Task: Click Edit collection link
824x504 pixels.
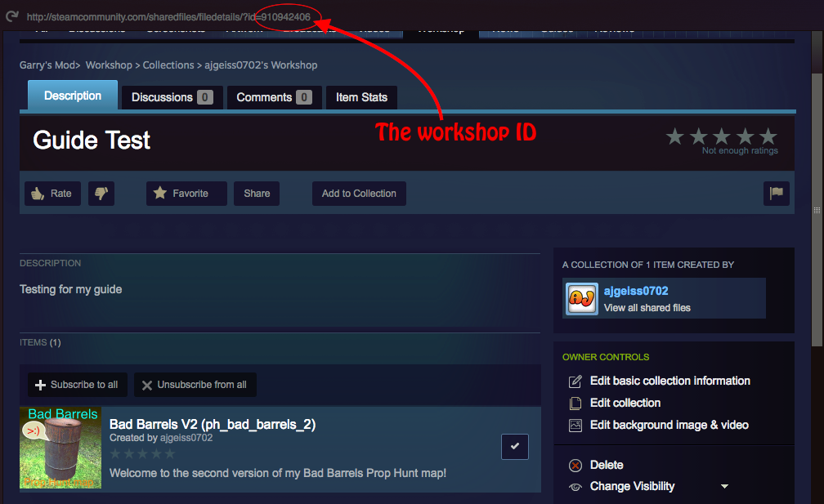Action: (x=625, y=404)
